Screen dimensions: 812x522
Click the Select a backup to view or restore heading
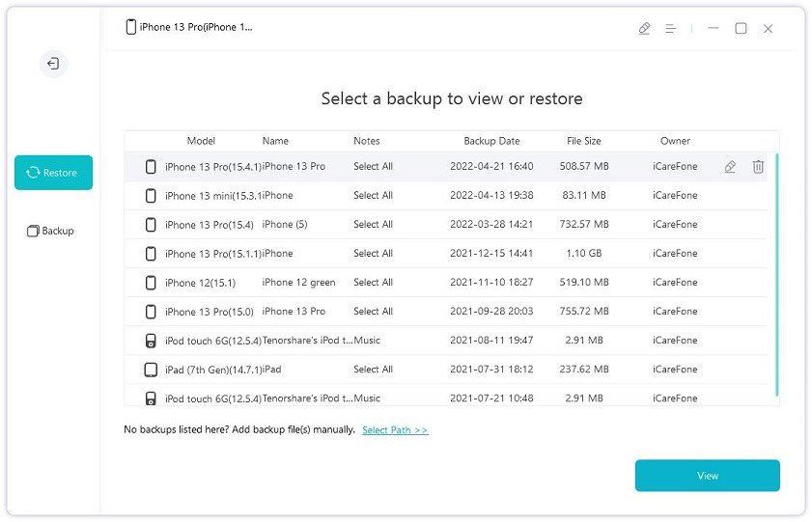(452, 98)
